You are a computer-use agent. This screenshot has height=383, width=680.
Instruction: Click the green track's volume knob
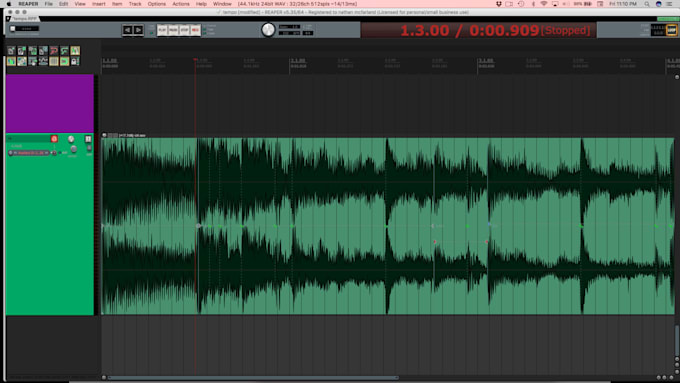tap(71, 139)
